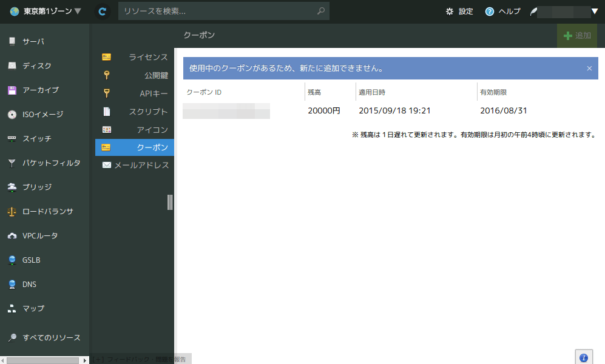Click the blurred coupon ID cell
Image resolution: width=605 pixels, height=364 pixels.
click(x=226, y=110)
